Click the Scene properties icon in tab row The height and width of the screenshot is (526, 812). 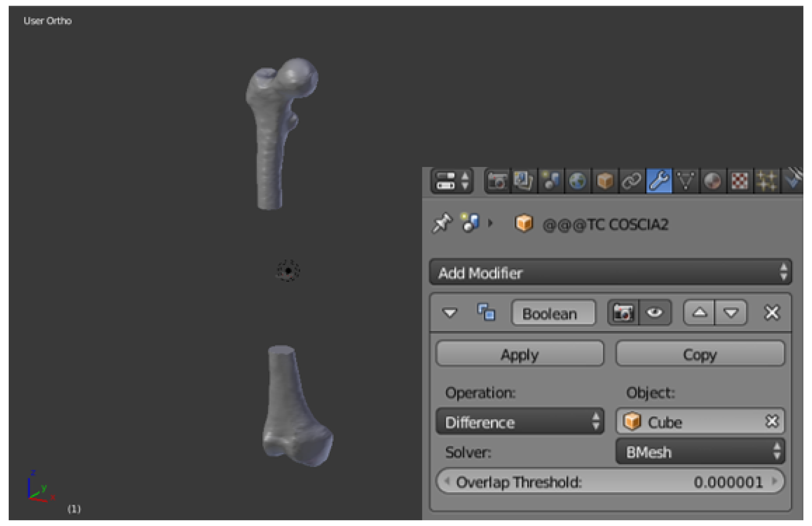pyautogui.click(x=551, y=181)
